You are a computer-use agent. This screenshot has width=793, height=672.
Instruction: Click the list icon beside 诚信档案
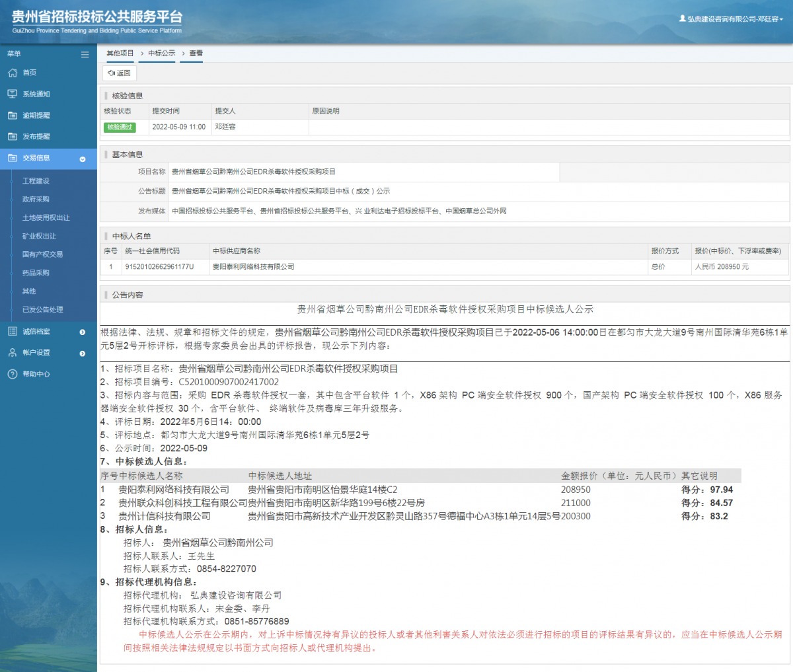click(12, 332)
